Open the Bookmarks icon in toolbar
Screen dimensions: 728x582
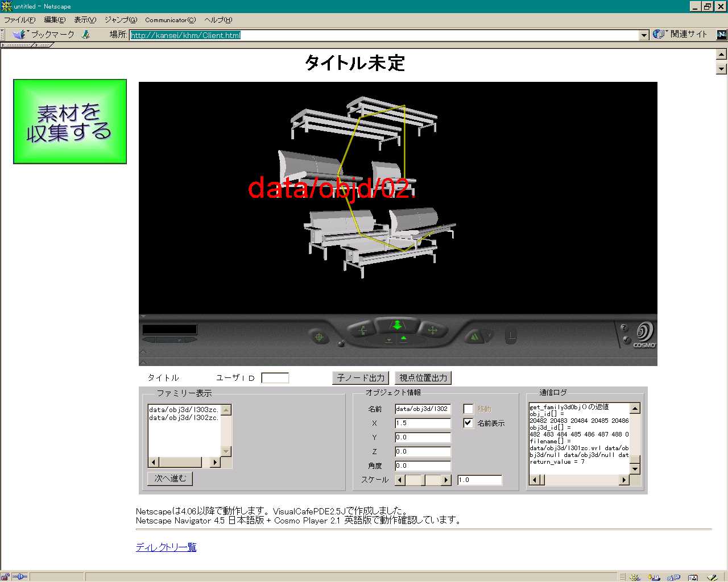point(20,35)
